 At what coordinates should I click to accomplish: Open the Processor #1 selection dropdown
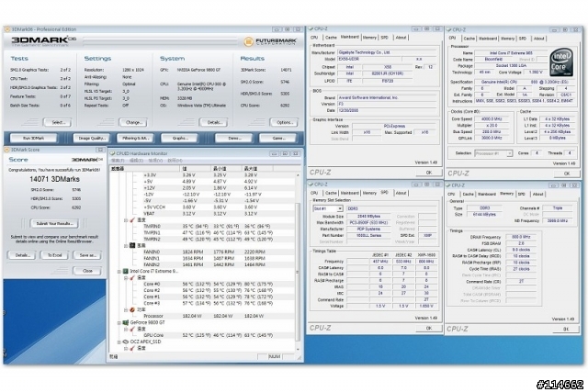point(509,153)
